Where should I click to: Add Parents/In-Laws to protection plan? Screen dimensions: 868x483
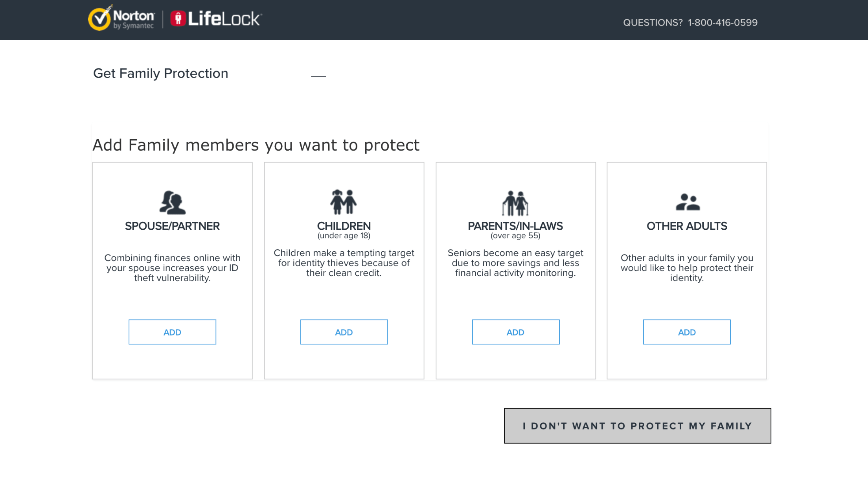coord(516,332)
